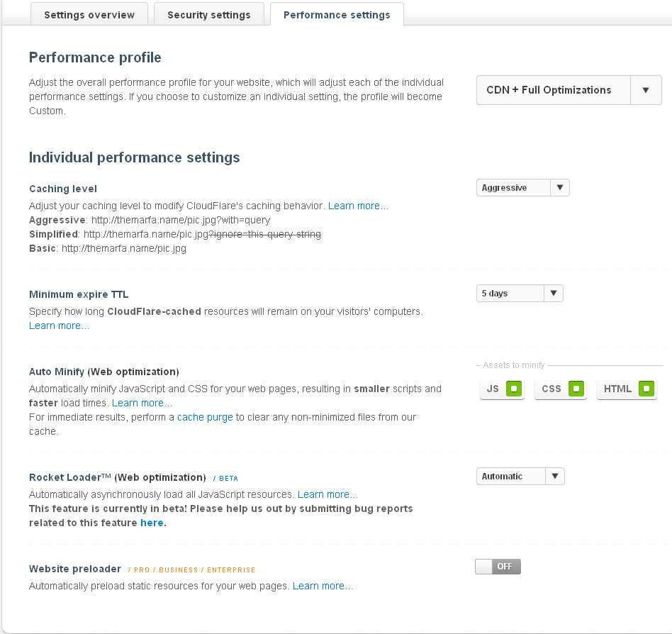Switch to the Security settings tab
The height and width of the screenshot is (634, 672).
(208, 15)
